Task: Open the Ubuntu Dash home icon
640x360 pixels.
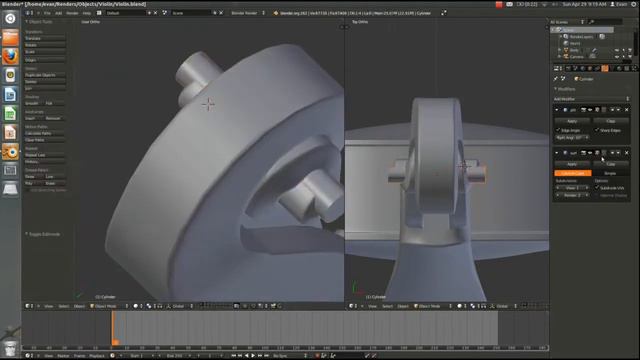Action: 10,18
